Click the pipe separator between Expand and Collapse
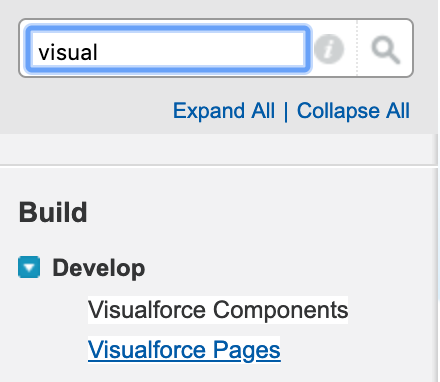The image size is (440, 382). [x=286, y=111]
